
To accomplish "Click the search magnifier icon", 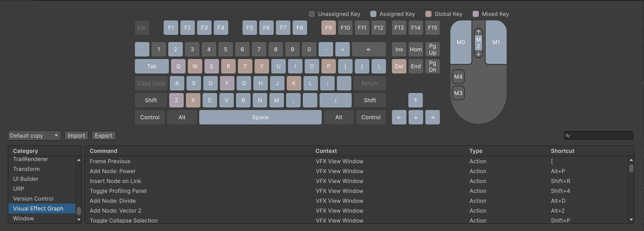I will click(x=568, y=136).
